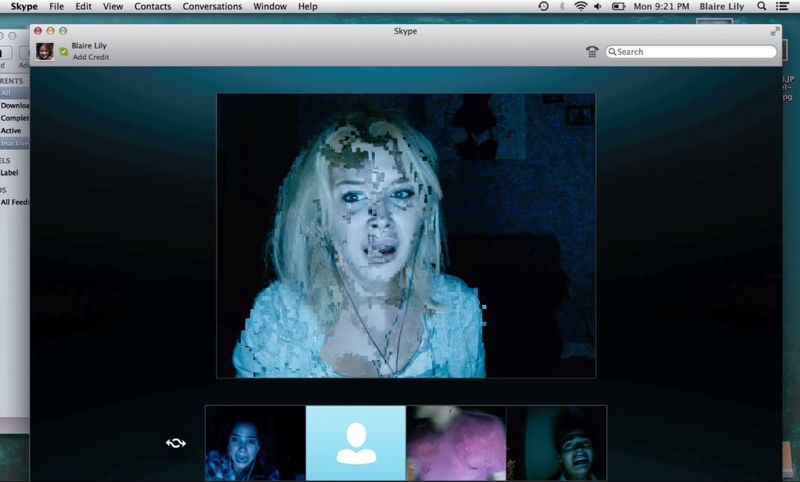Click the clock showing Mon 9:21 PM
Image resolution: width=800 pixels, height=482 pixels.
(661, 7)
